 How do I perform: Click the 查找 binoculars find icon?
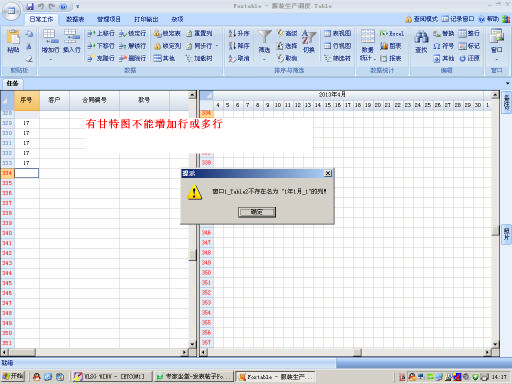tap(421, 37)
